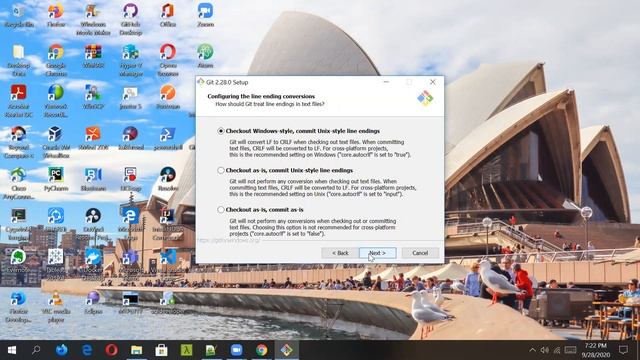Open the PyCharm desktop shortcut
The height and width of the screenshot is (360, 640).
(x=56, y=179)
